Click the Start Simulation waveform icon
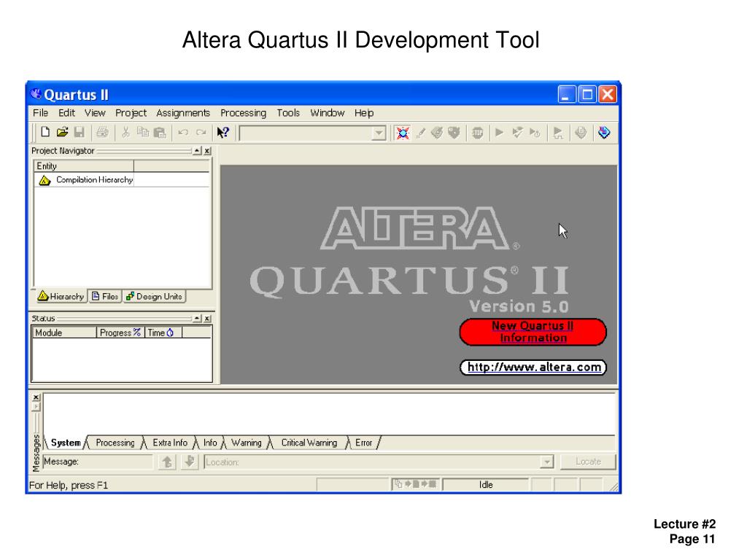This screenshot has height=560, width=747. (x=558, y=133)
